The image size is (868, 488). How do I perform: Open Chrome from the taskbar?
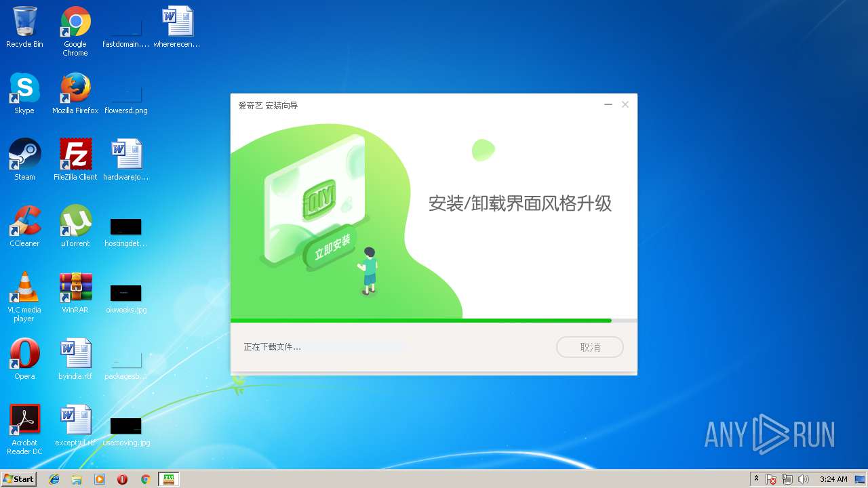click(145, 479)
